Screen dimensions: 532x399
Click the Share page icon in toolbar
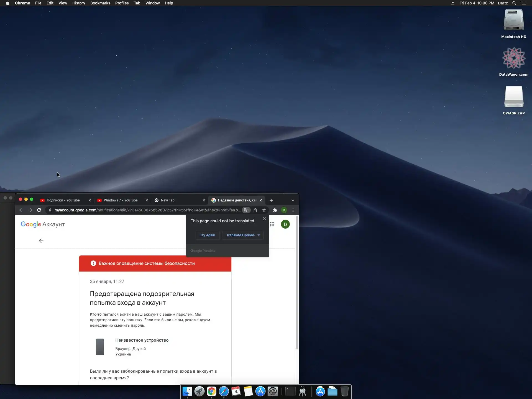pyautogui.click(x=255, y=210)
